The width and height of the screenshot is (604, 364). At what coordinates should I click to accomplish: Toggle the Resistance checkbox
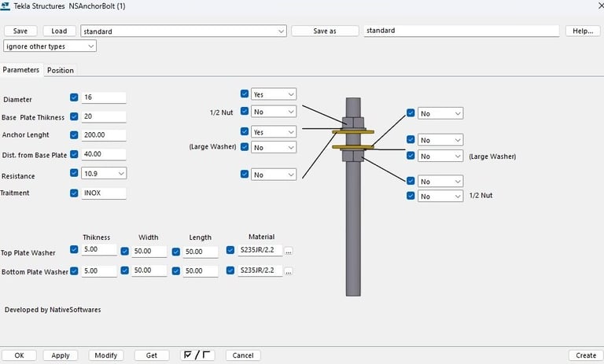[74, 172]
